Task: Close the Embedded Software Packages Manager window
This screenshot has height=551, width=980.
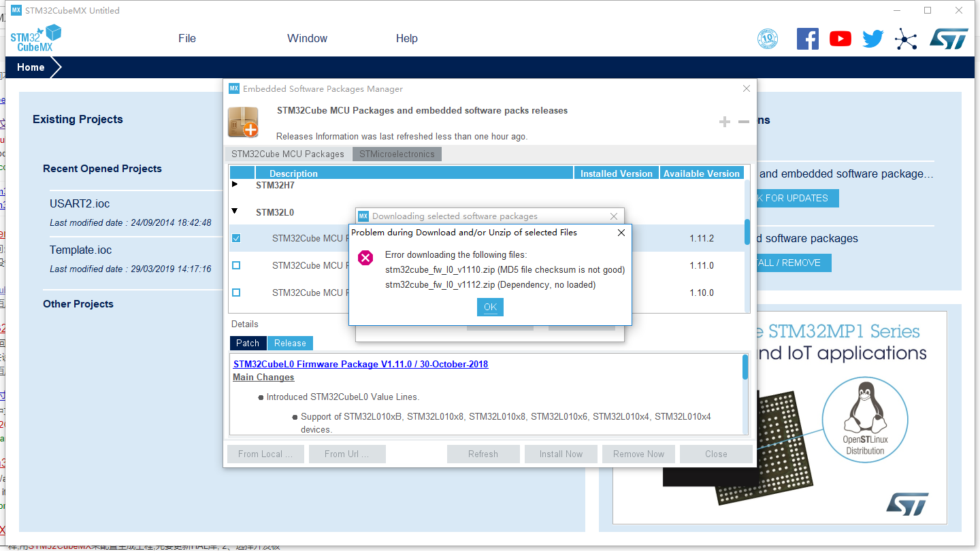Action: tap(747, 88)
